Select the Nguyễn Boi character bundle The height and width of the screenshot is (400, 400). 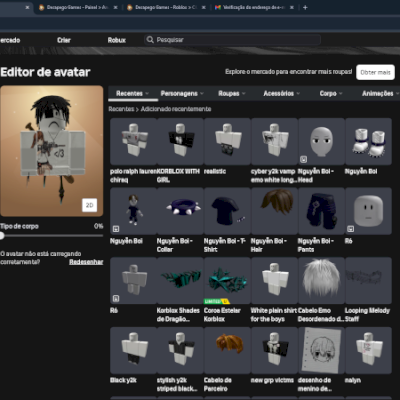point(133,211)
